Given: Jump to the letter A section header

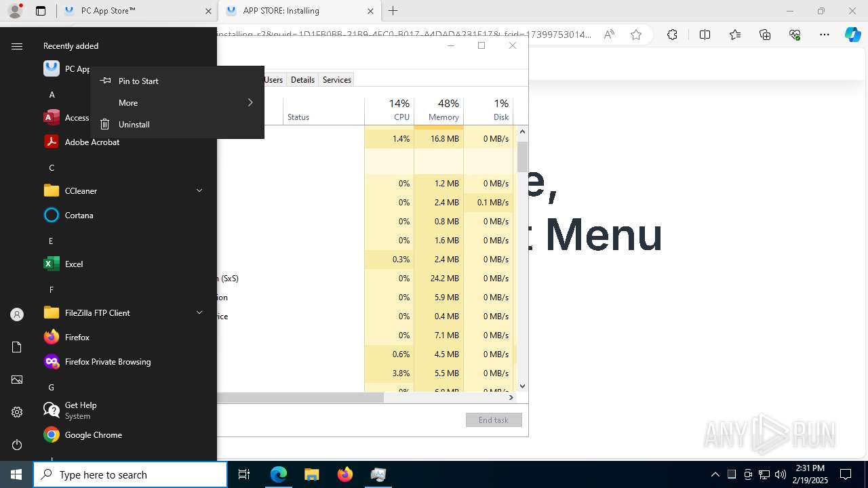Looking at the screenshot, I should pos(52,94).
